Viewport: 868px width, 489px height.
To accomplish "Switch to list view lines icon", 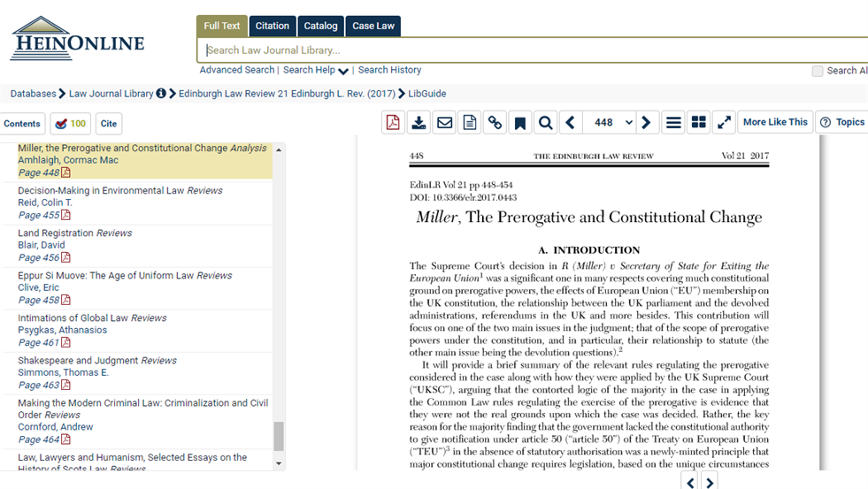I will point(673,122).
